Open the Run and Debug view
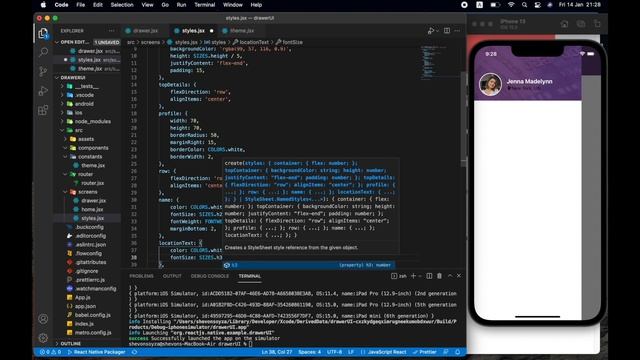Viewport: 640px width, 360px height. (x=43, y=91)
